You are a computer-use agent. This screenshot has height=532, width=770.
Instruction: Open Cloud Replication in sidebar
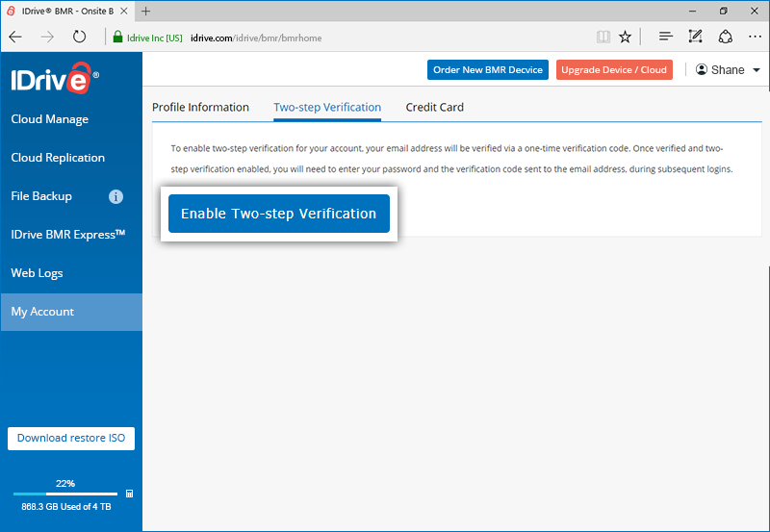tap(58, 158)
